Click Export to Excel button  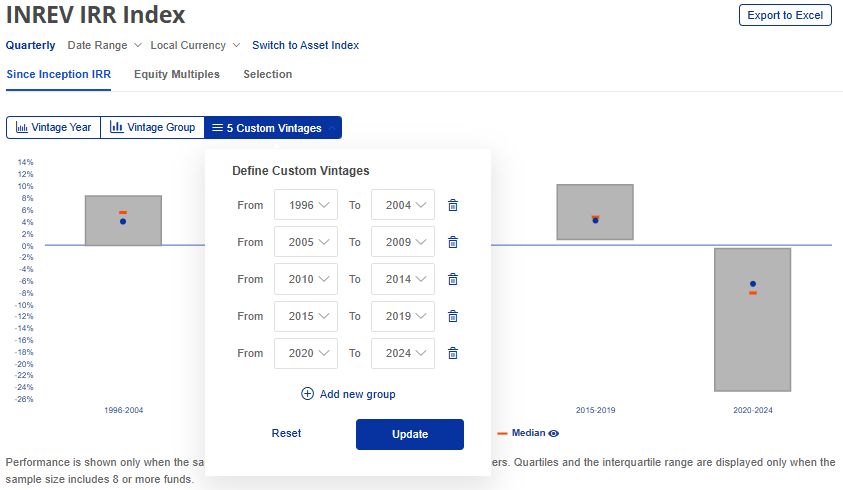(x=785, y=15)
